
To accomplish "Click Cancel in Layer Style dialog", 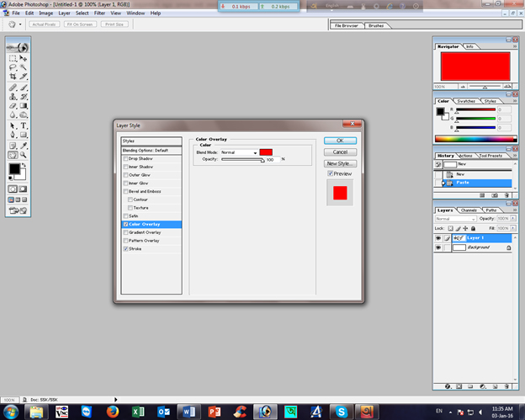I will [340, 152].
